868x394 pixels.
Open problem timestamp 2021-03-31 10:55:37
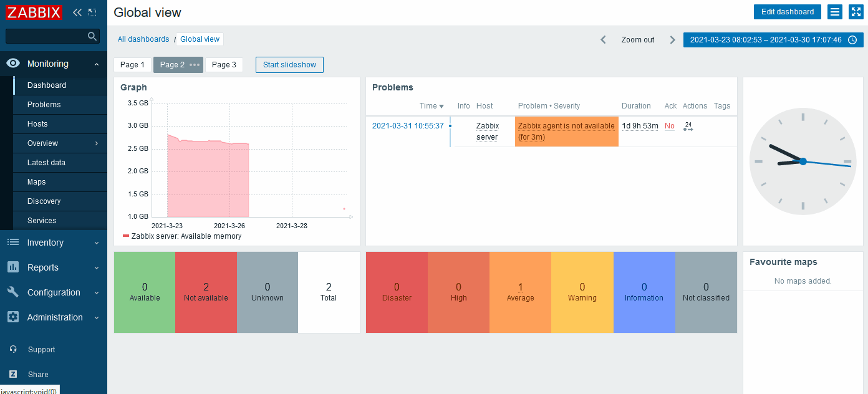[408, 126]
